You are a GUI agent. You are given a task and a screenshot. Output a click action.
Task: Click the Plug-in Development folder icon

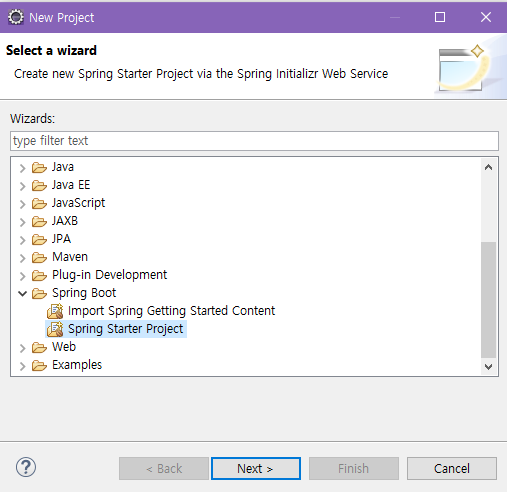click(x=39, y=275)
